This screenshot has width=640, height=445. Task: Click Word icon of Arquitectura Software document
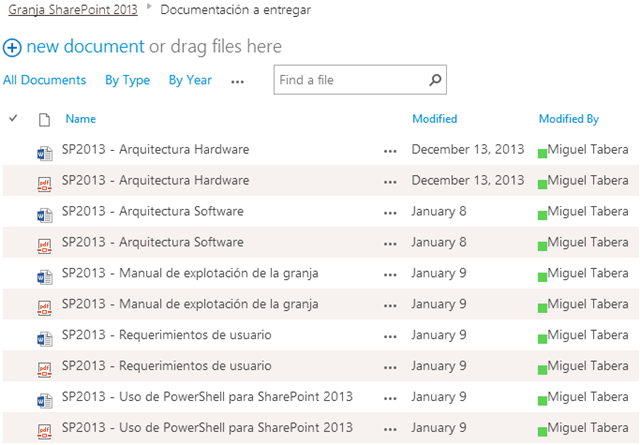44,216
